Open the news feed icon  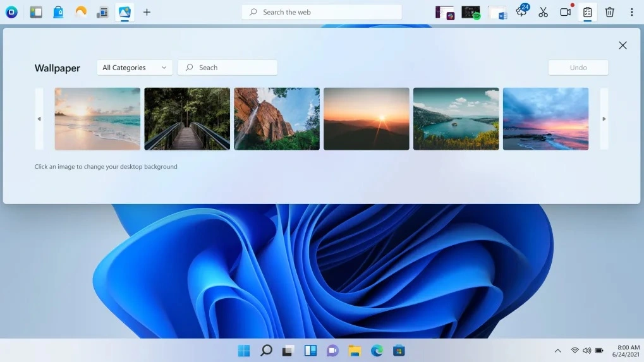coord(102,13)
